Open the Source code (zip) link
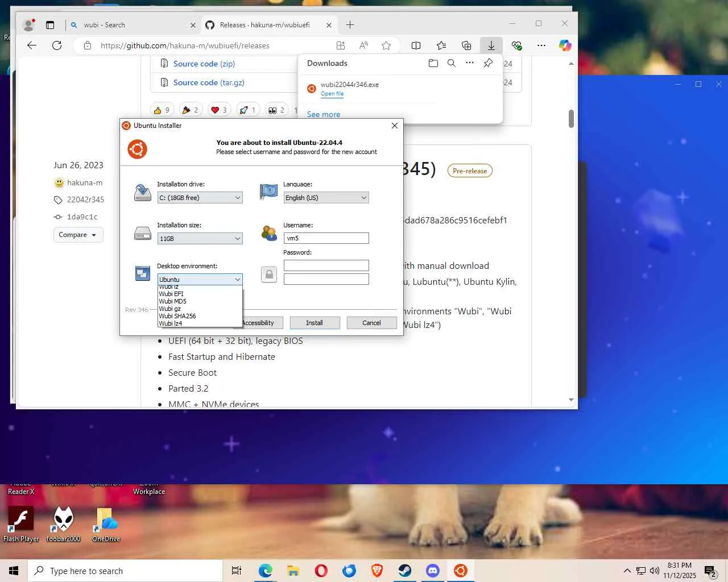The height and width of the screenshot is (582, 728). pos(204,64)
